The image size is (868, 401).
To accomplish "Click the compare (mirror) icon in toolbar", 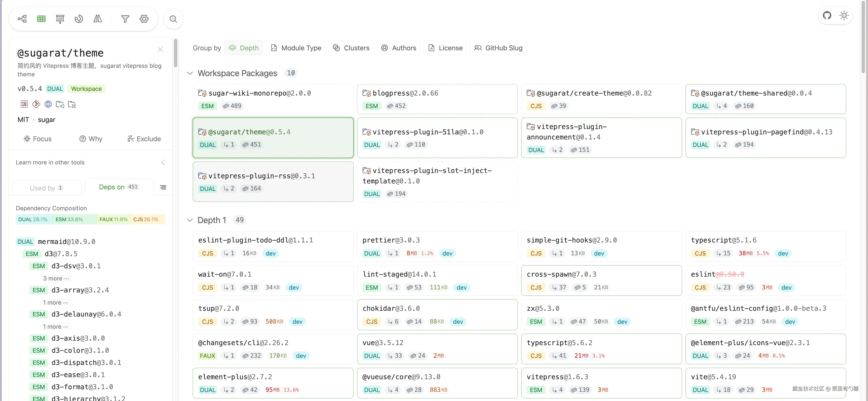I will (97, 19).
